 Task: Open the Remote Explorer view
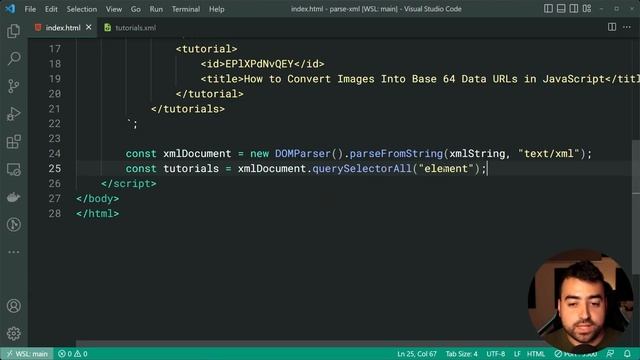[13, 169]
